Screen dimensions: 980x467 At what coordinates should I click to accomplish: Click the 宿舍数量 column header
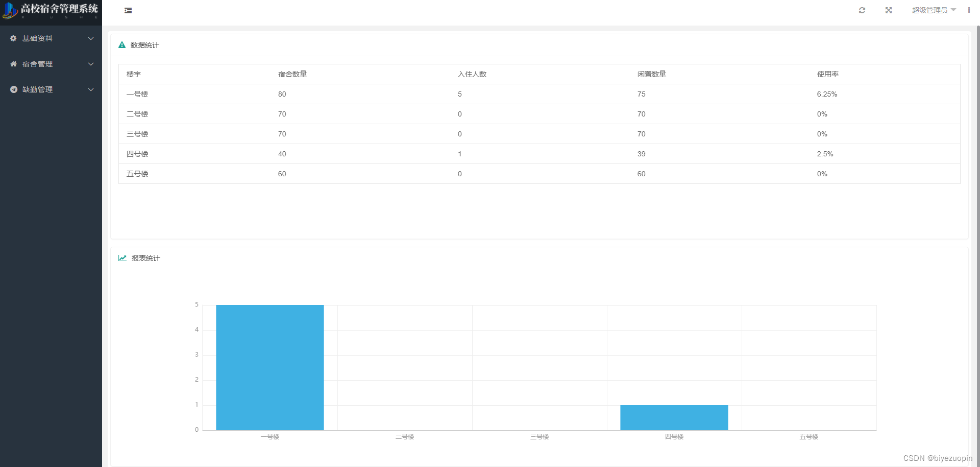292,74
